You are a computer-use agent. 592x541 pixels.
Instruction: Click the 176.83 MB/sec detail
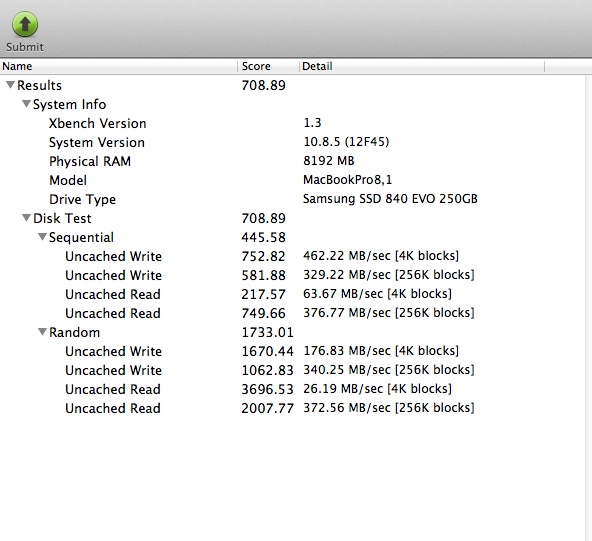pos(381,351)
